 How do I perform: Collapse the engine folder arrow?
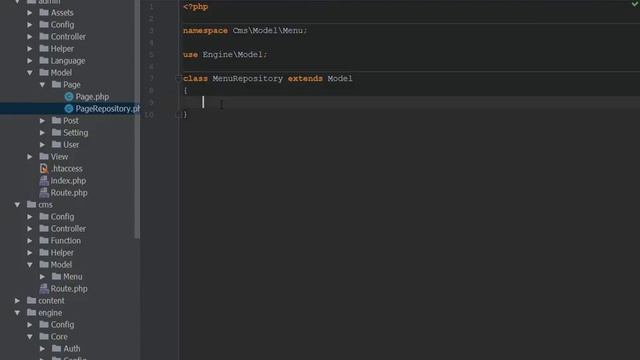coord(17,313)
